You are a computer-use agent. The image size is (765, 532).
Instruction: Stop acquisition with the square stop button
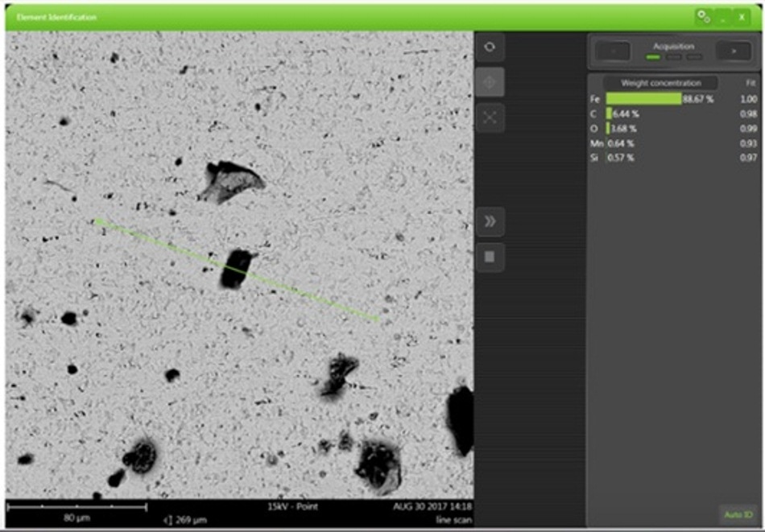(x=490, y=257)
